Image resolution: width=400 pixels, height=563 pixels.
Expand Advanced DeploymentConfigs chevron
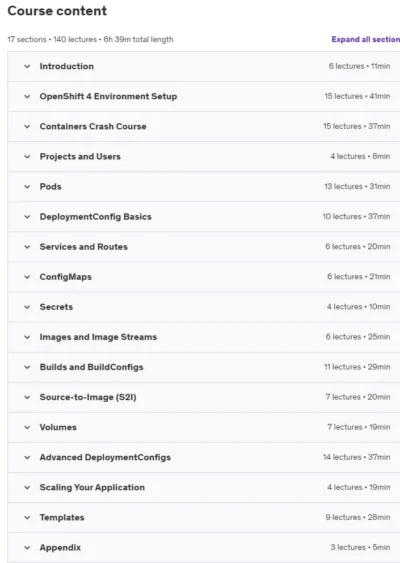coord(27,458)
